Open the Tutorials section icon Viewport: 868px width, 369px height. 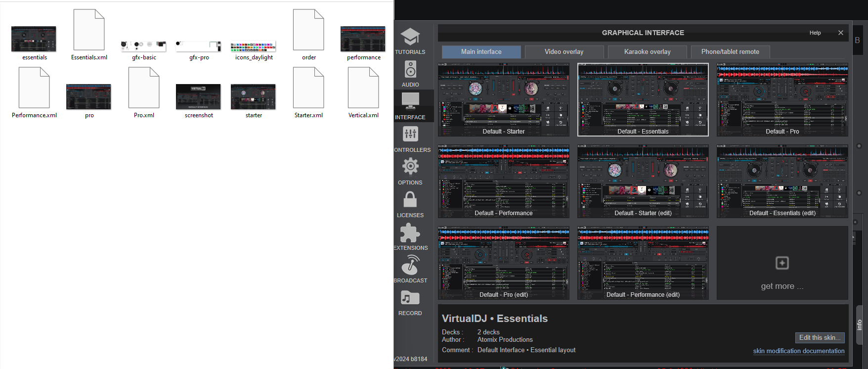(x=410, y=37)
